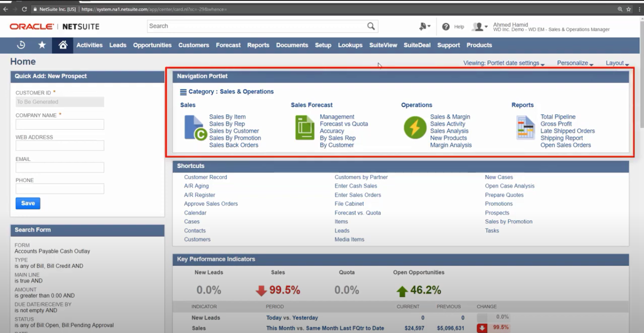Click the green Sales Forecast icon
Image resolution: width=644 pixels, height=333 pixels.
(x=305, y=128)
